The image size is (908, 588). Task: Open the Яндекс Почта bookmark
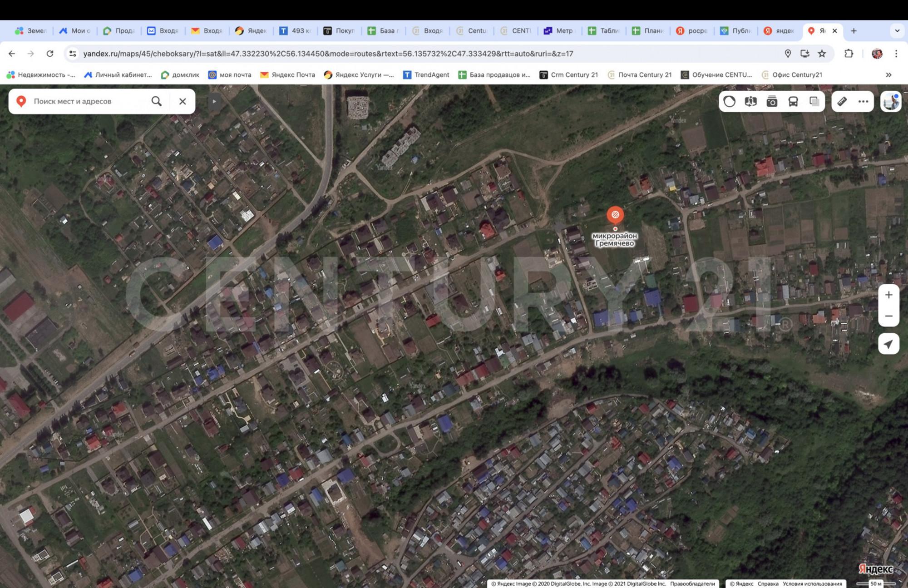[x=287, y=75]
